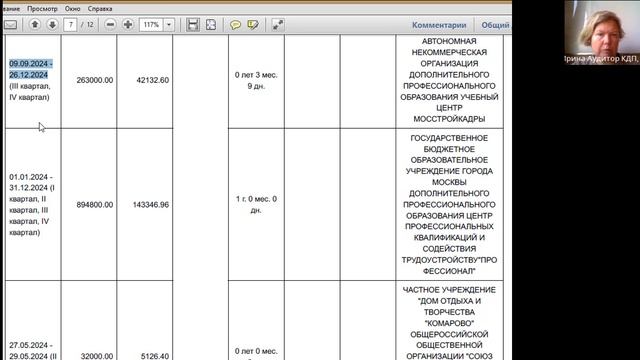Open the Справка menu

tap(100, 9)
